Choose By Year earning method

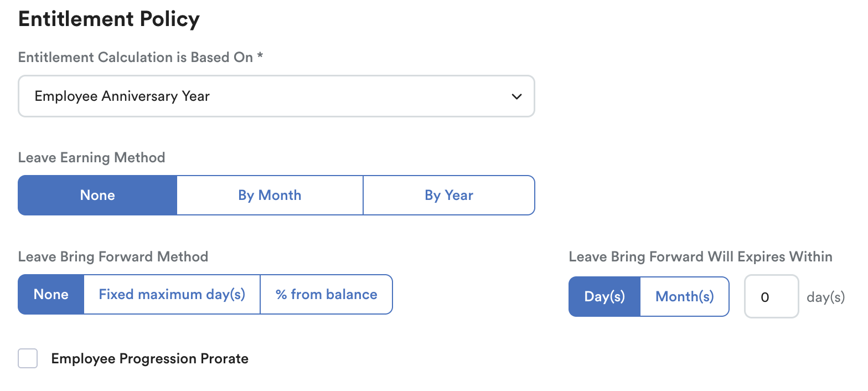coord(449,195)
